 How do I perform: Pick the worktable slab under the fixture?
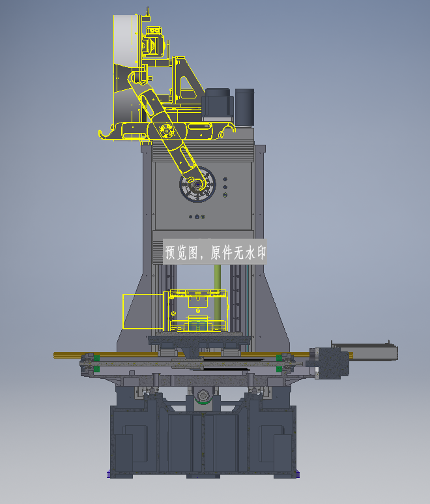[199, 339]
